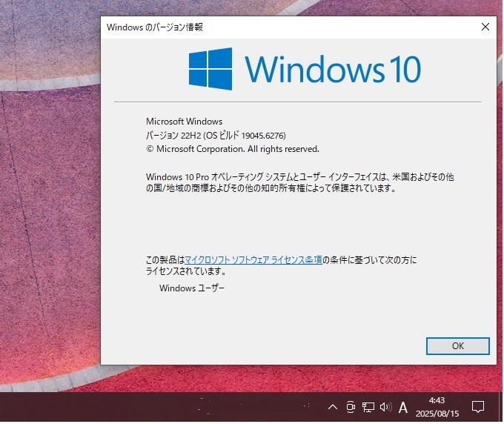Toggle IME input mode A indicator
The image size is (504, 424).
click(x=403, y=408)
